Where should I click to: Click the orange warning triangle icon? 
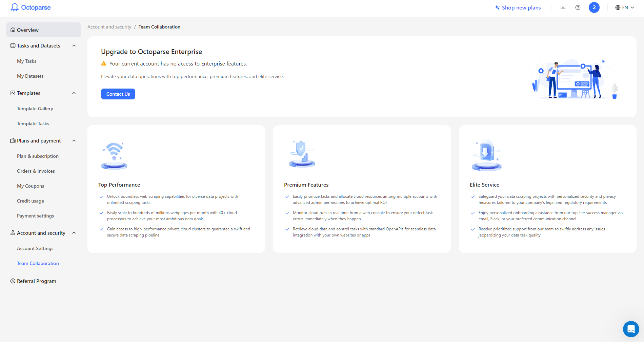point(104,63)
